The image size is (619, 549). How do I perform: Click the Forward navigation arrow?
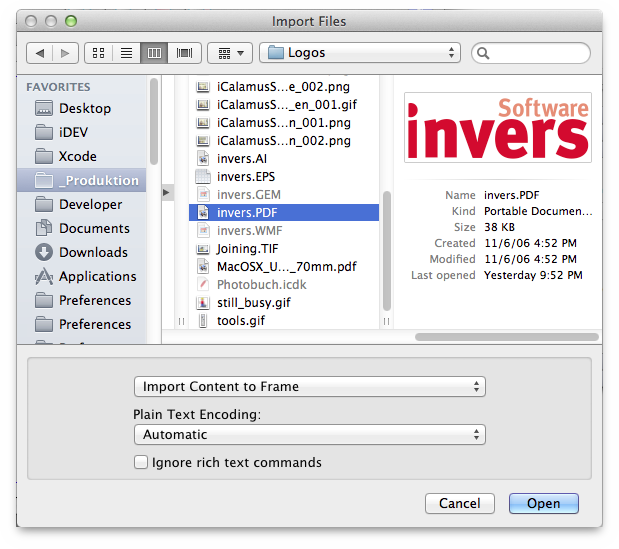pyautogui.click(x=64, y=53)
